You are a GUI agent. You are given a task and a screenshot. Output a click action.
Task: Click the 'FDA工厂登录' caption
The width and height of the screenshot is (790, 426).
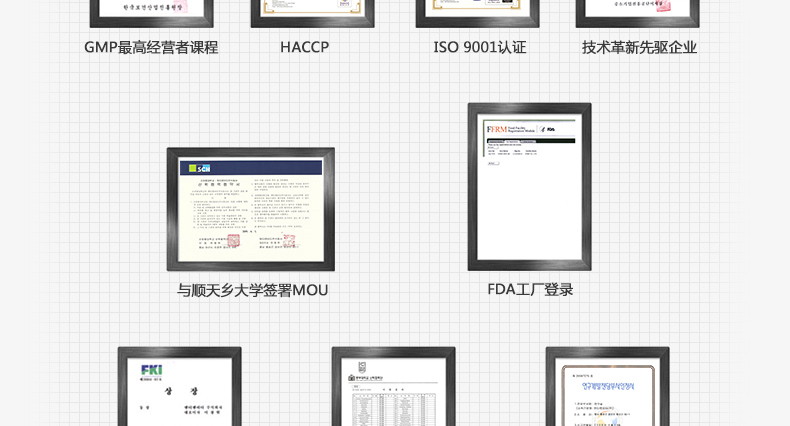pyautogui.click(x=530, y=289)
